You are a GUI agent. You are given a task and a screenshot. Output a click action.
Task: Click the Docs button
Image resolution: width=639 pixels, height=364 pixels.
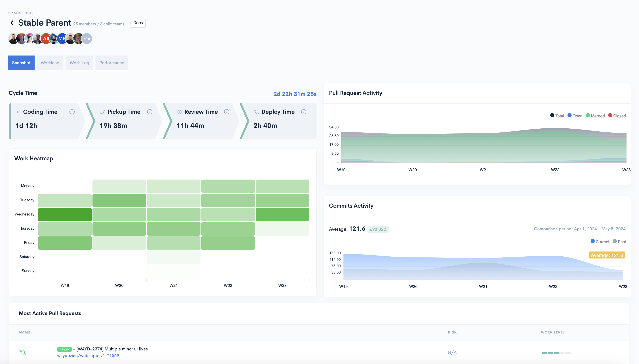(138, 23)
